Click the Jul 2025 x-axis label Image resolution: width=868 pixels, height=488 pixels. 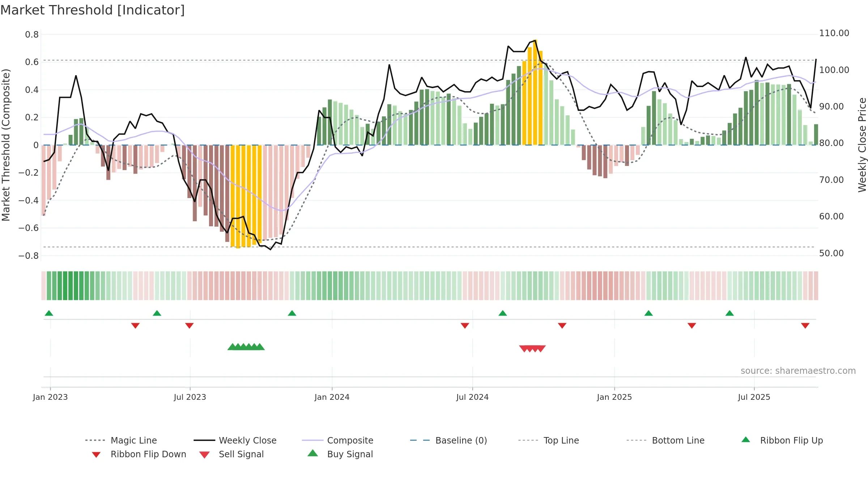(754, 397)
